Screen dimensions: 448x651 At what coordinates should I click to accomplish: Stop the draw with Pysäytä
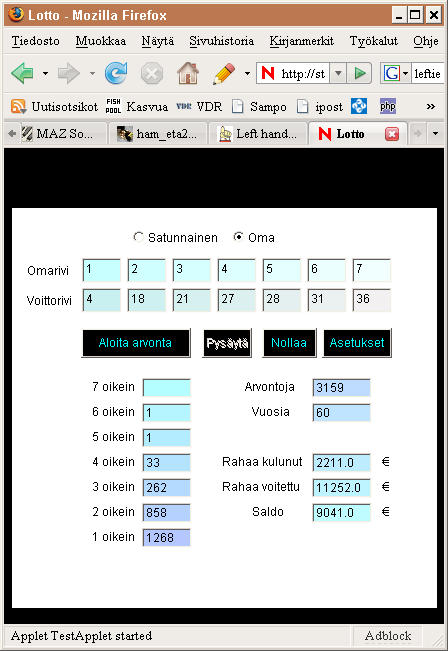(x=227, y=343)
